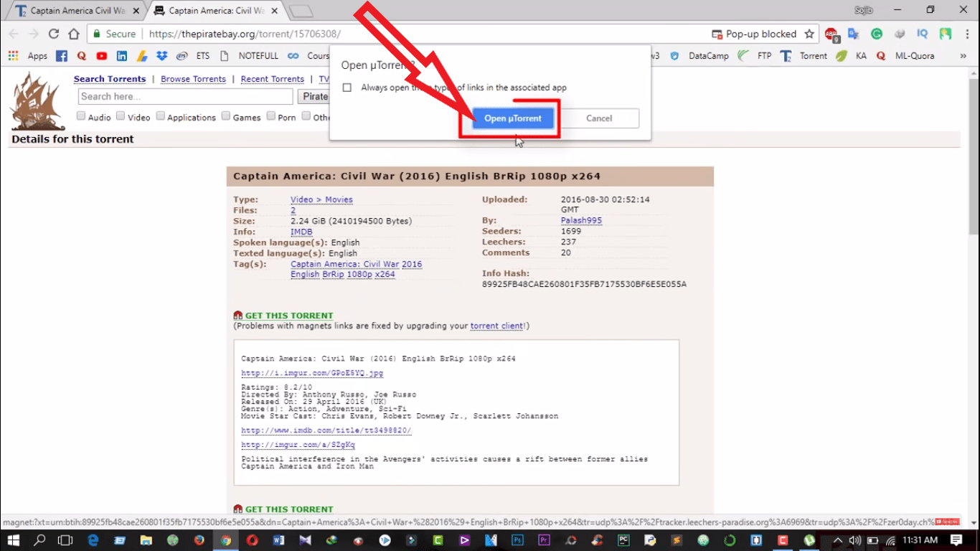980x551 pixels.
Task: Open the YouTube bookmark icon
Action: [x=102, y=55]
